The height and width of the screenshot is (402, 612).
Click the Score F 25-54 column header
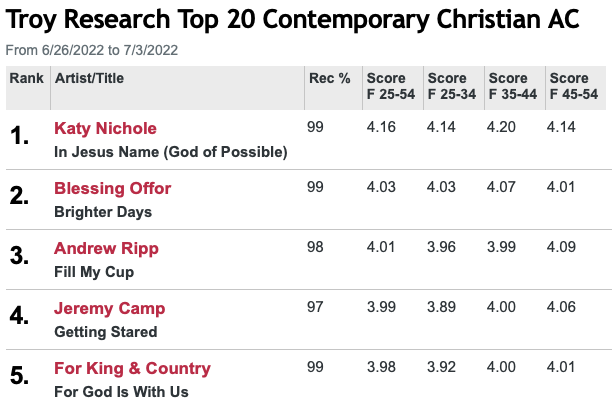point(389,86)
